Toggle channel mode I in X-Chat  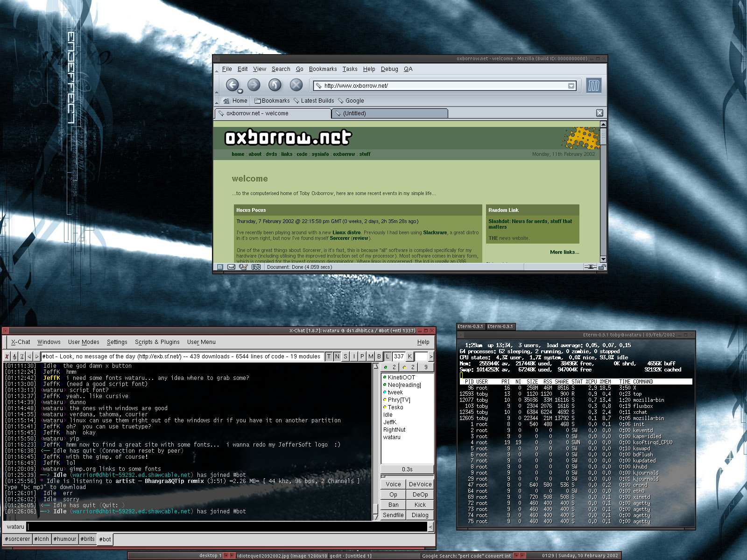pos(354,357)
